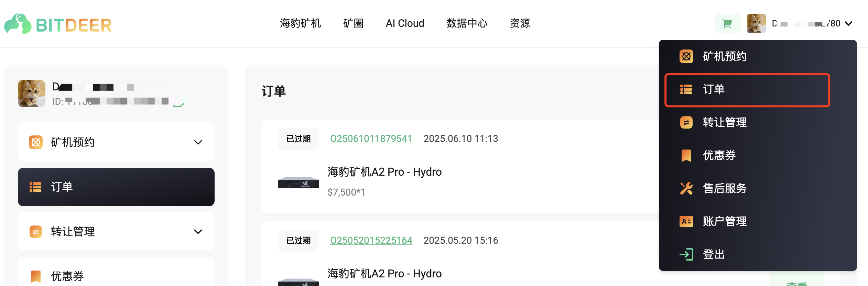Open order link O25052015225164

click(x=371, y=240)
